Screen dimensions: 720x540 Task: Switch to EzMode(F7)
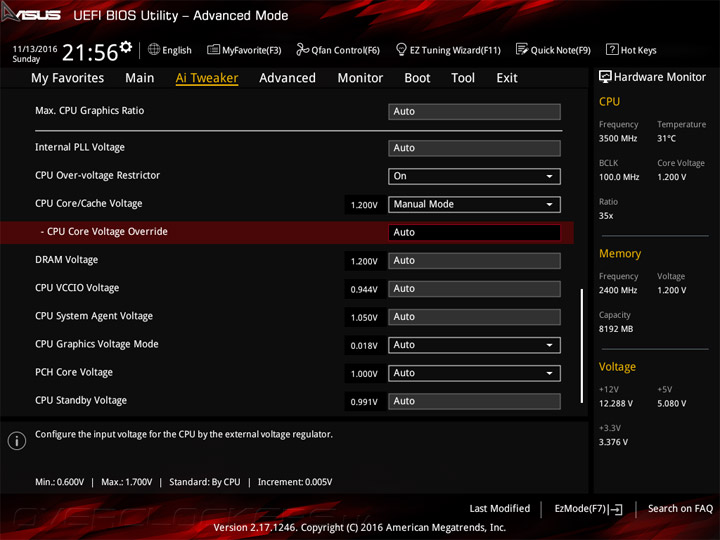click(x=588, y=509)
